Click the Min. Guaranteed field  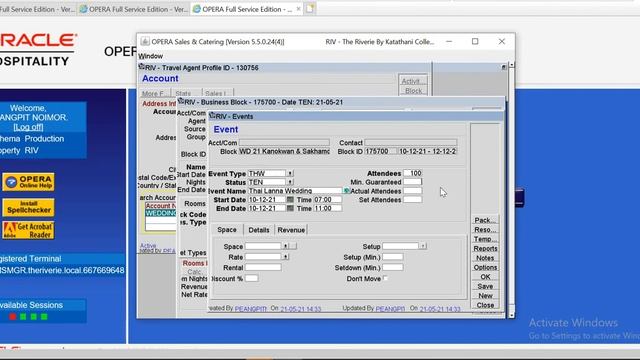coord(413,182)
